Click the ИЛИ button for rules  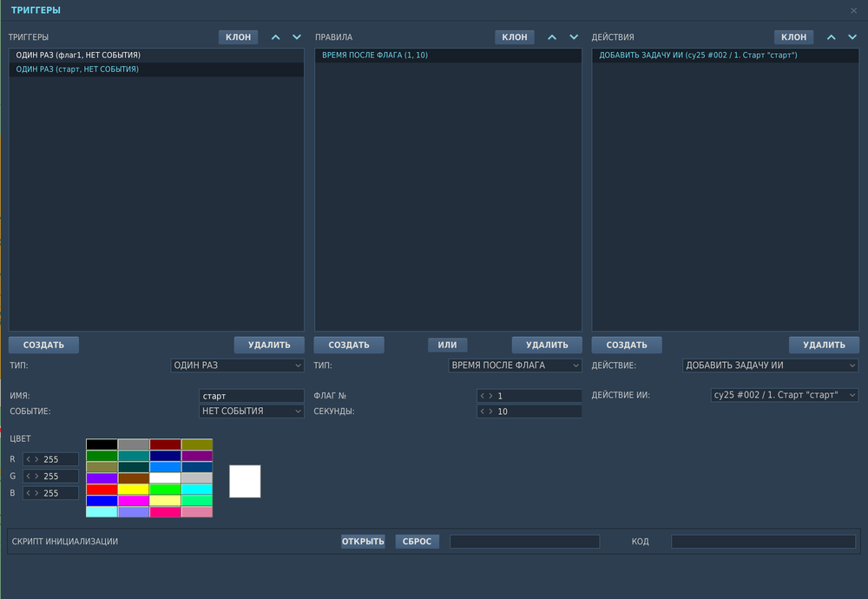coord(447,345)
